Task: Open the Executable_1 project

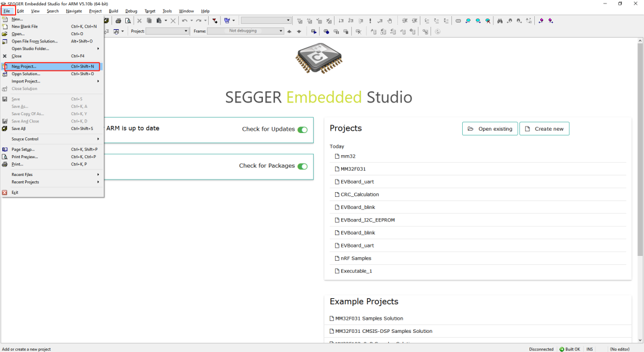Action: coord(353,271)
